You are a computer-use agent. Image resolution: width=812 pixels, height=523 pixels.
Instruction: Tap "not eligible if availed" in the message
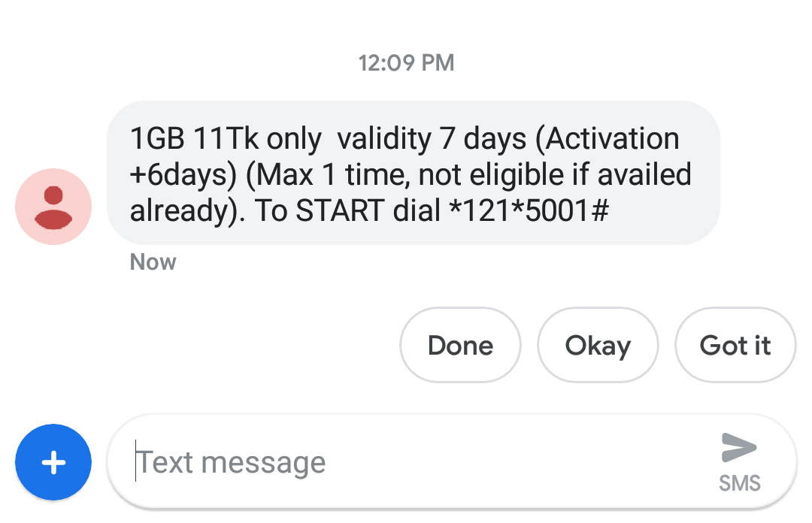point(554,175)
